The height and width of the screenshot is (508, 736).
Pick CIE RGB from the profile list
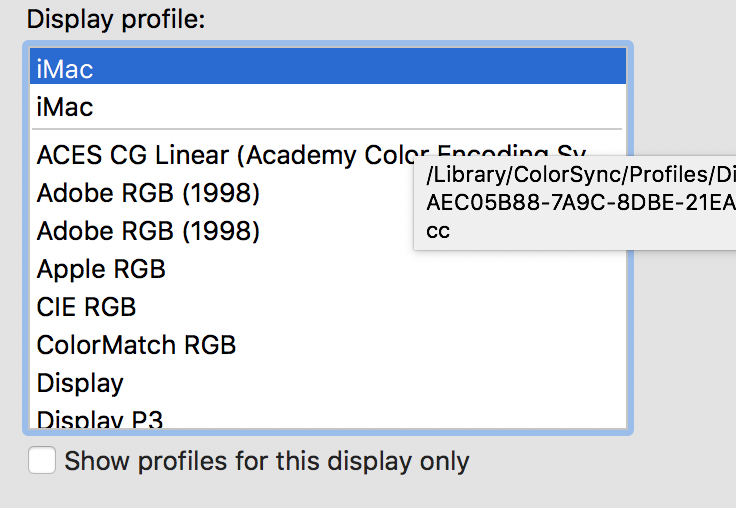[x=86, y=307]
